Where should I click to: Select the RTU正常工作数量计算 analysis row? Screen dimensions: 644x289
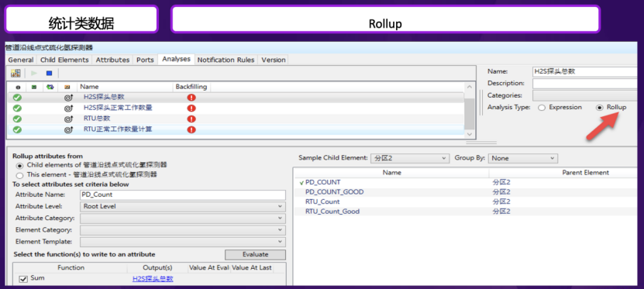[x=236, y=129]
